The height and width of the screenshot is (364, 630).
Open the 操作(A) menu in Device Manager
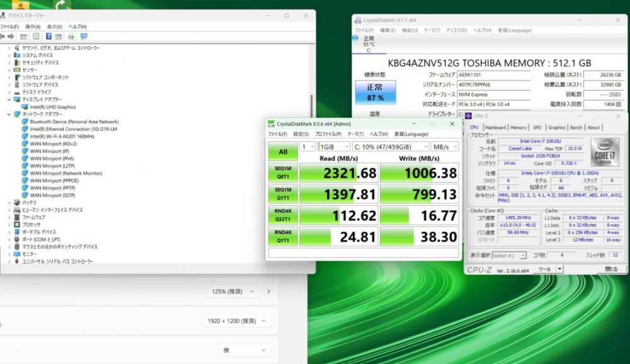[x=33, y=26]
